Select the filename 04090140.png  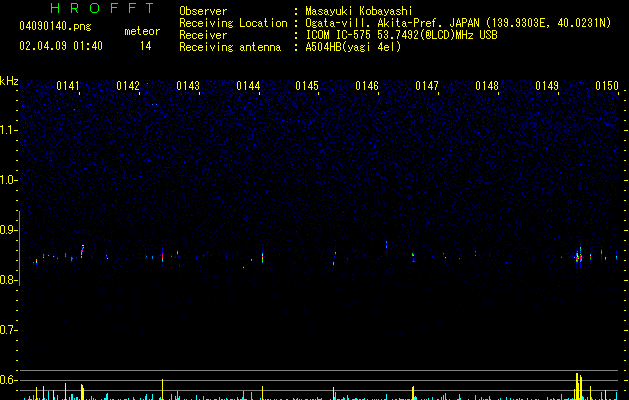click(55, 27)
